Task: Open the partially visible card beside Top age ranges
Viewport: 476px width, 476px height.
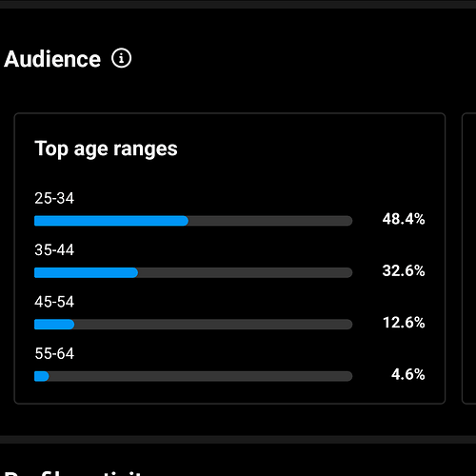Action: (469, 258)
